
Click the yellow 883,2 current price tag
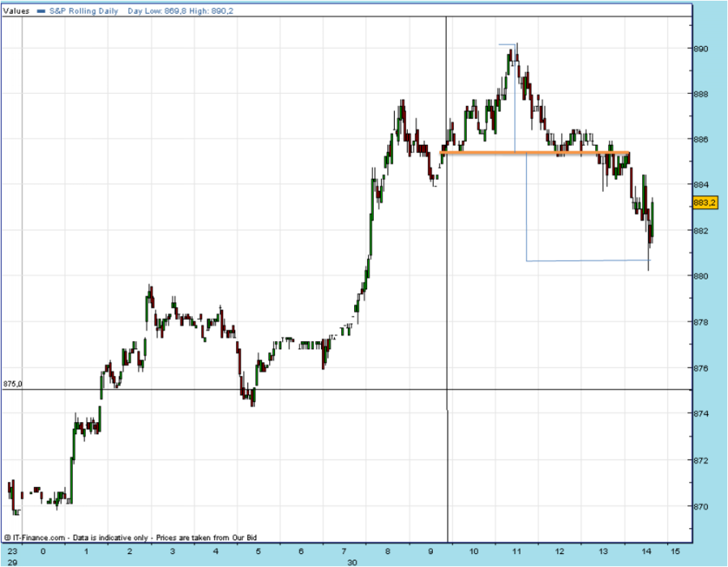tap(704, 202)
